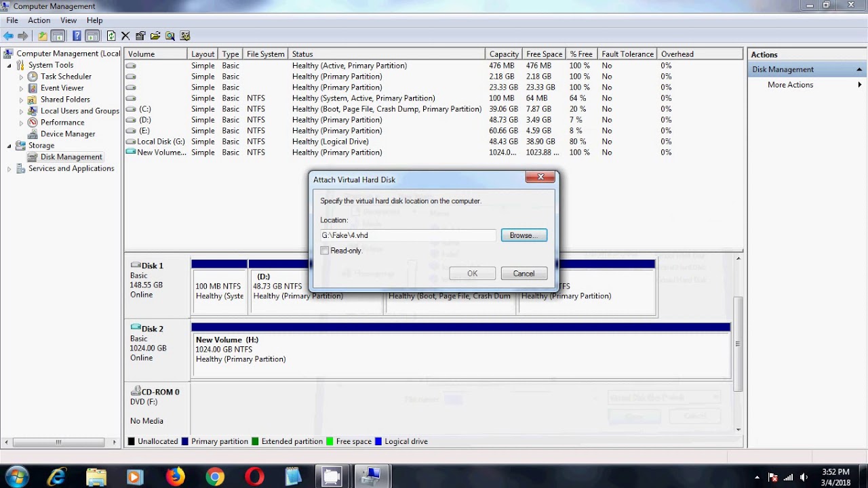Click the Forward arrow in the toolbar
The image size is (868, 488).
(x=23, y=36)
